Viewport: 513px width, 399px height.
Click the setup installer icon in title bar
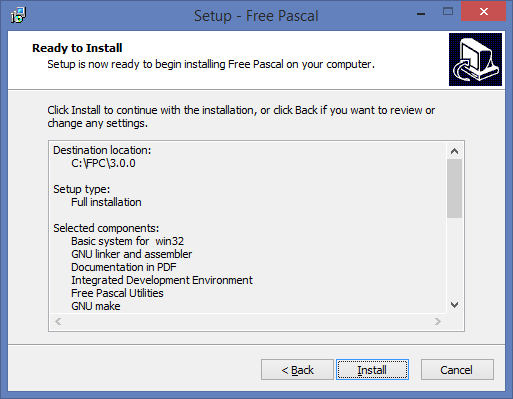point(18,15)
